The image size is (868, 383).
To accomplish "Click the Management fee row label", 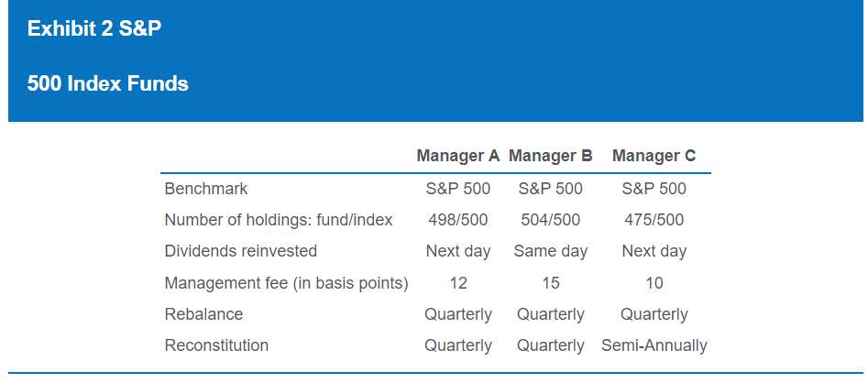I will click(x=286, y=283).
